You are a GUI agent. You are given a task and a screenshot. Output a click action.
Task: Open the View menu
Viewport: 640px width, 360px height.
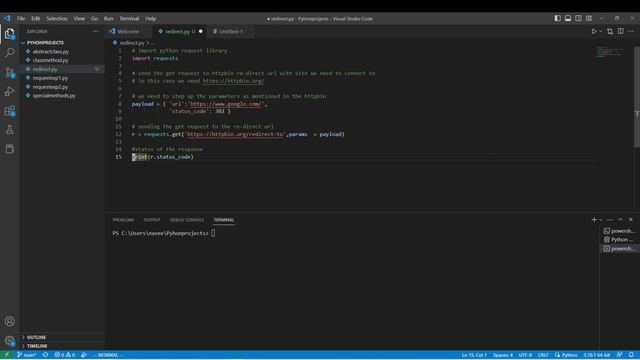click(x=79, y=18)
